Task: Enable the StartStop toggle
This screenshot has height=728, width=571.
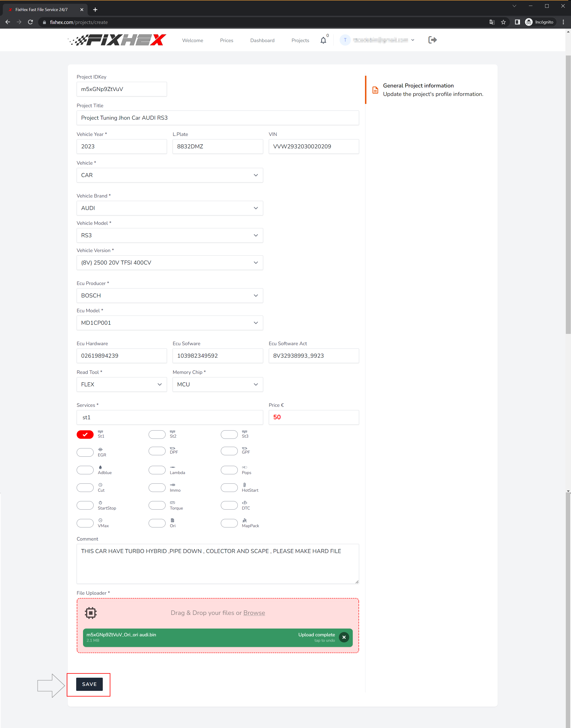Action: (x=85, y=505)
